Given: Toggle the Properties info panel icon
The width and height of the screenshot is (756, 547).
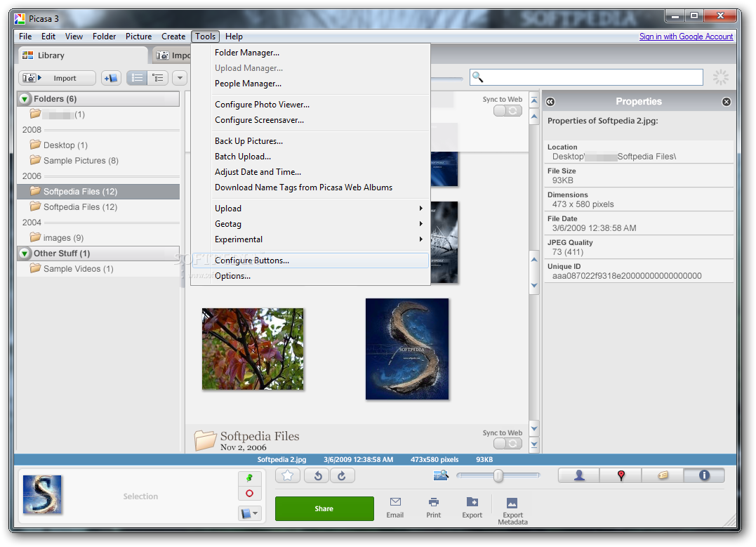Looking at the screenshot, I should point(705,475).
